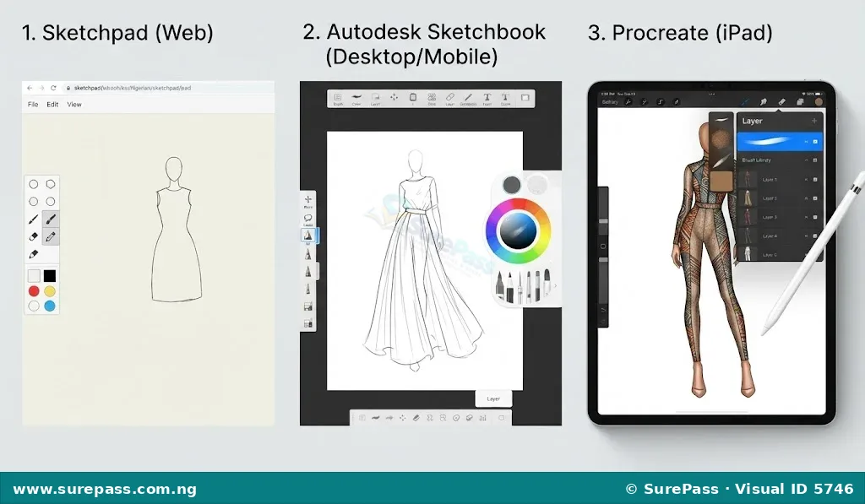Open the Edit menu in Sketchpad
The height and width of the screenshot is (504, 865).
coord(52,104)
